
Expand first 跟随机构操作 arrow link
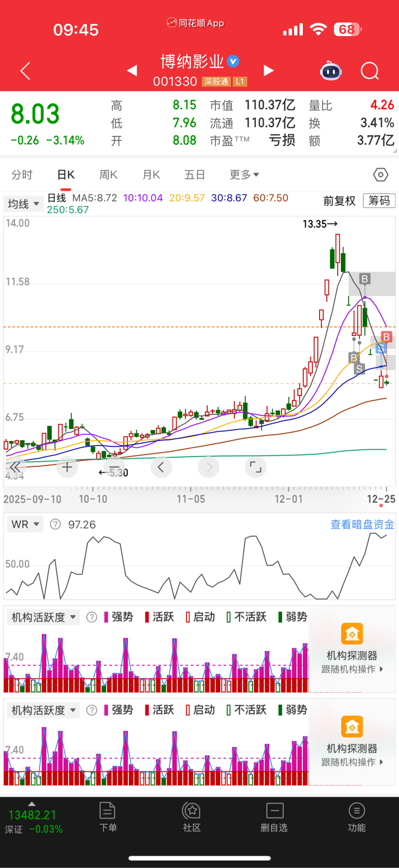click(x=352, y=669)
